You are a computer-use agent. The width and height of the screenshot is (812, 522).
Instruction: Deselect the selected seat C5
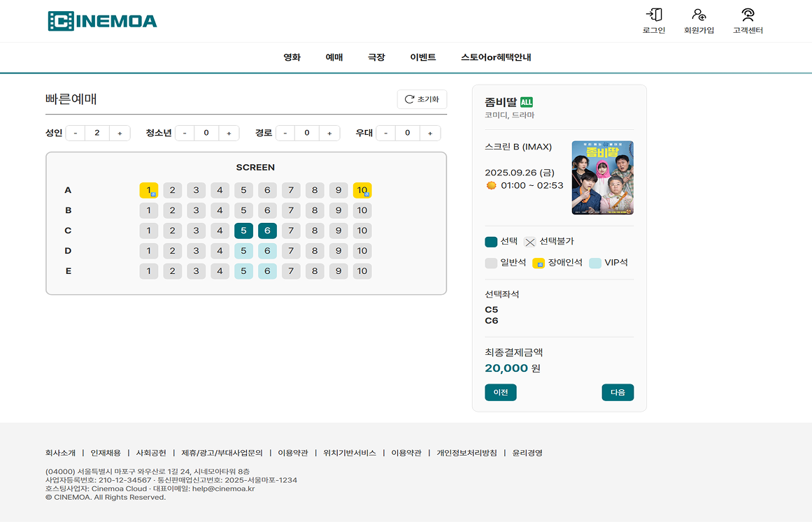pos(243,231)
